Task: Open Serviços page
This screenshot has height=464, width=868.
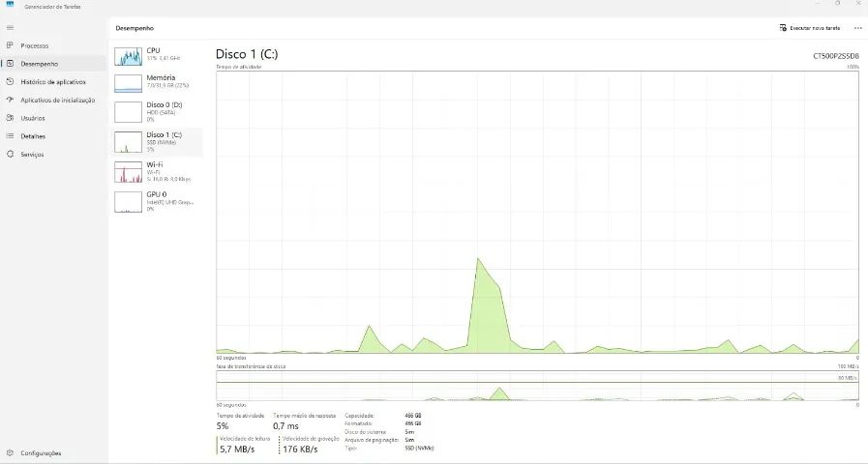Action: [x=52, y=155]
